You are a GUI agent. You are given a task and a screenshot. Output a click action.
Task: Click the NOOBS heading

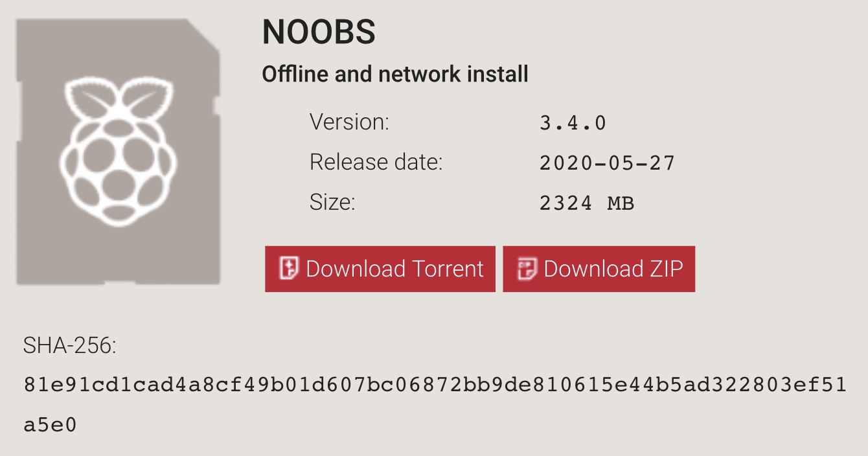pyautogui.click(x=319, y=32)
